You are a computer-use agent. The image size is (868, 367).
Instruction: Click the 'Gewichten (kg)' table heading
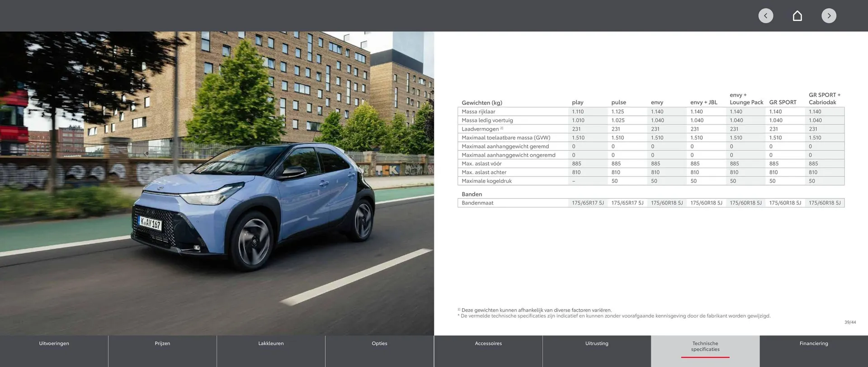click(482, 103)
